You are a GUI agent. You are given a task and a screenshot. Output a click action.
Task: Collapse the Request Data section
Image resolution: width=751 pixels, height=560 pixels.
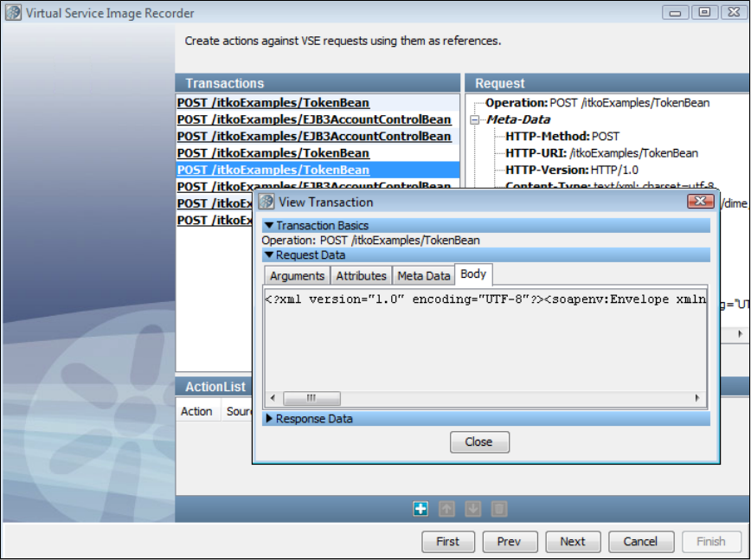(x=269, y=254)
